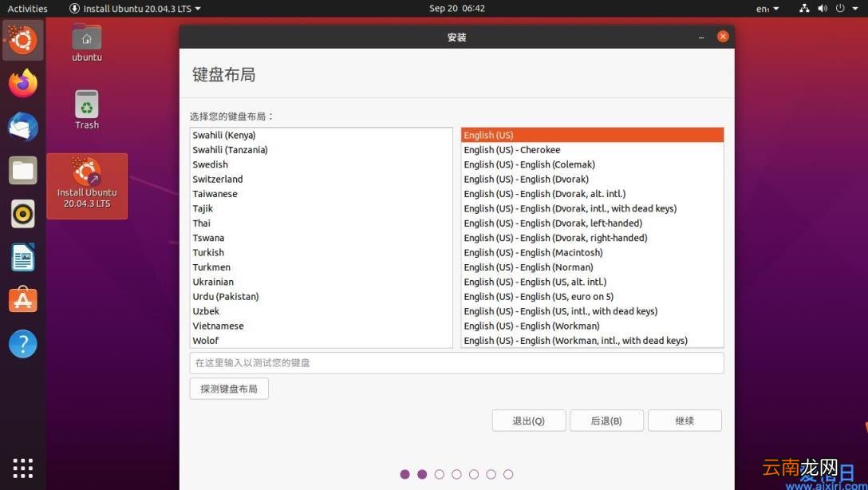The image size is (868, 490).
Task: Select English (Dvorak, alt. intl.) variant
Action: 592,194
